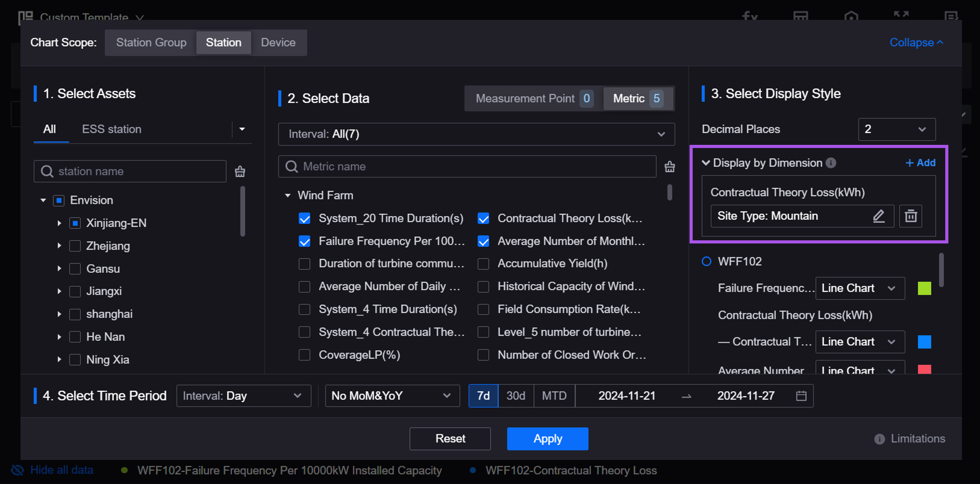Open the date range calendar icon
The image size is (980, 484).
point(801,396)
